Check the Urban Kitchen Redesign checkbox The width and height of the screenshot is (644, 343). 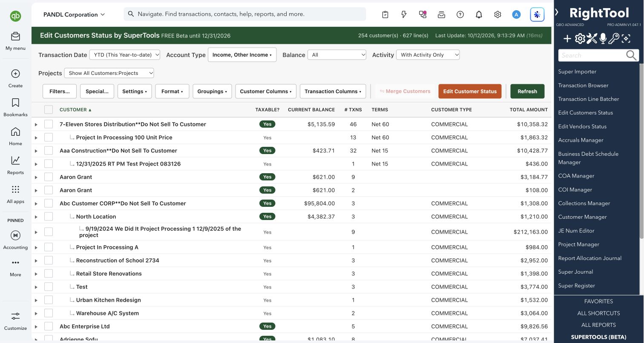pos(49,300)
